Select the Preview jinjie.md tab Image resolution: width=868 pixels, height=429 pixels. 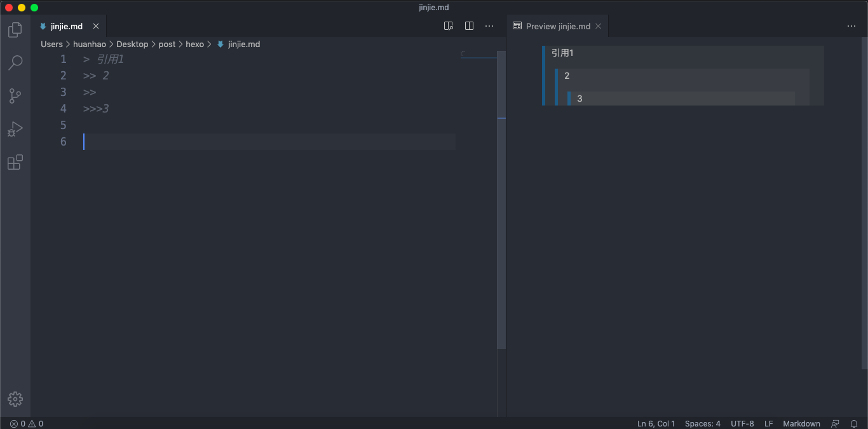(x=558, y=26)
